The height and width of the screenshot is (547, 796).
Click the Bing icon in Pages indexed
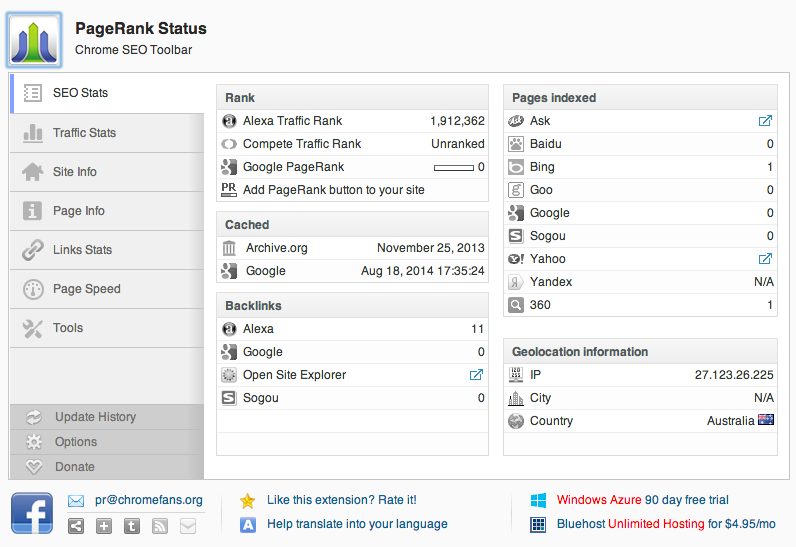[516, 167]
